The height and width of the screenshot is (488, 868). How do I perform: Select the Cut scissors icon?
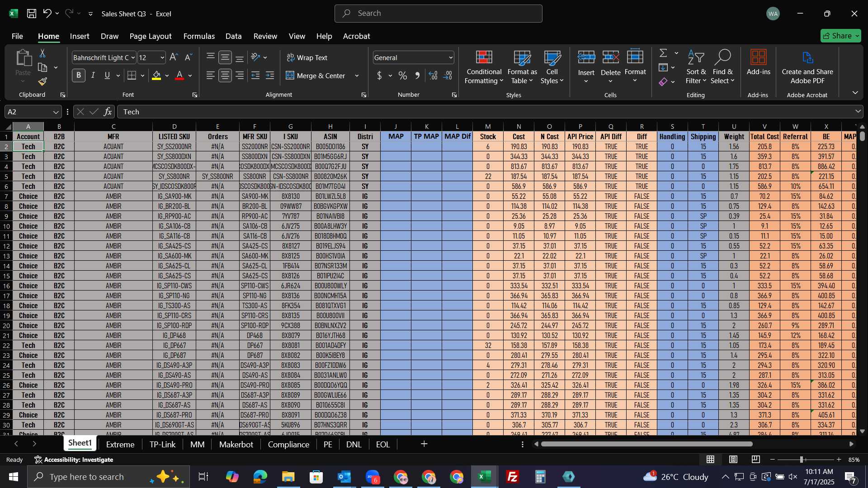(42, 53)
